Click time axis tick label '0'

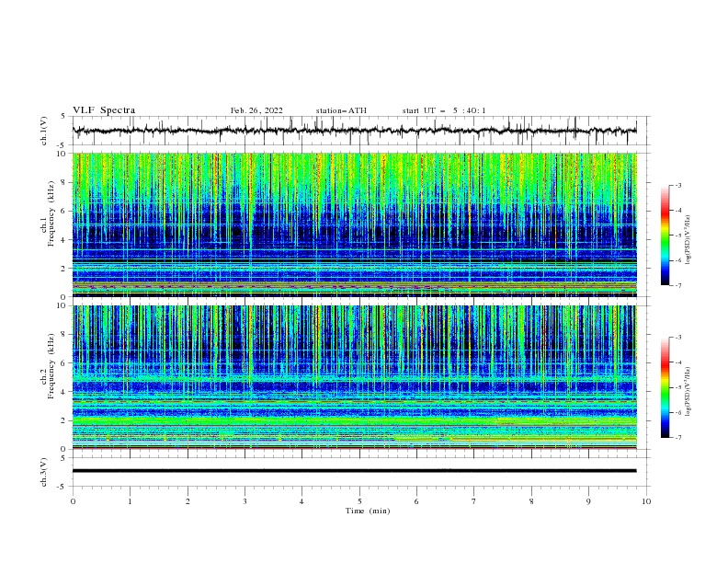point(73,501)
